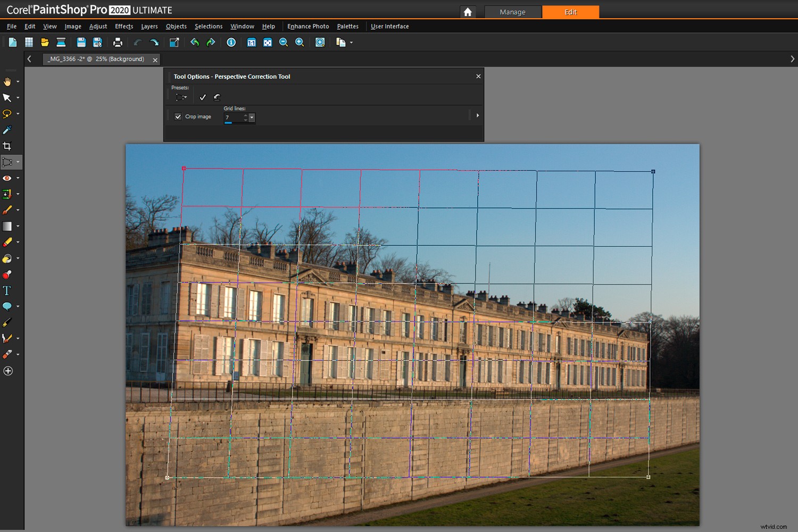Select the Freehand Selection tool
798x532 pixels.
(x=8, y=113)
